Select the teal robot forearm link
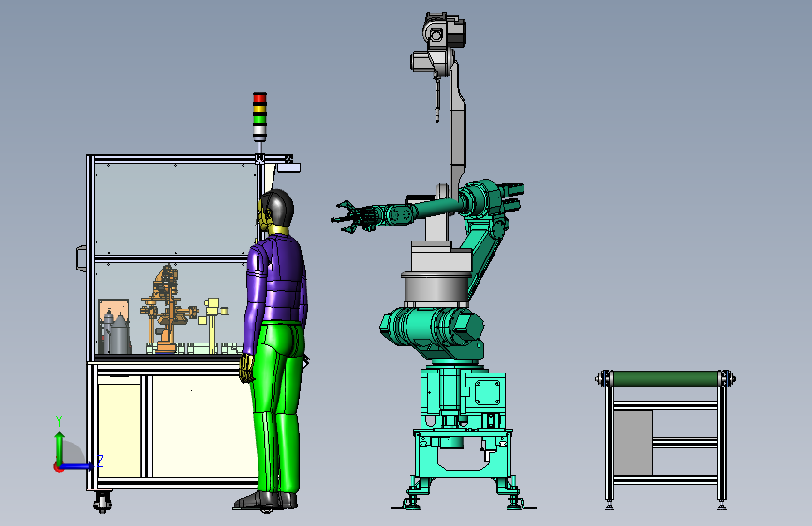This screenshot has width=812, height=526. coord(436,207)
